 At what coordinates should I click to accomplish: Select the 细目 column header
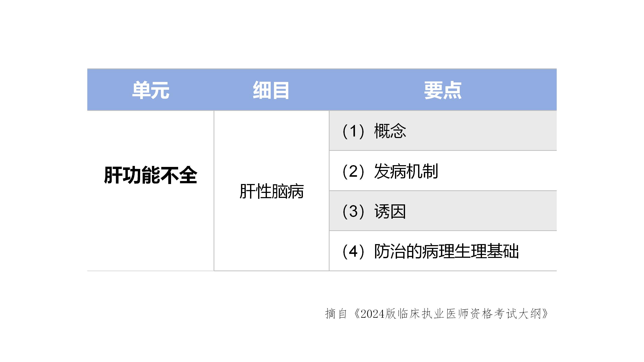271,90
